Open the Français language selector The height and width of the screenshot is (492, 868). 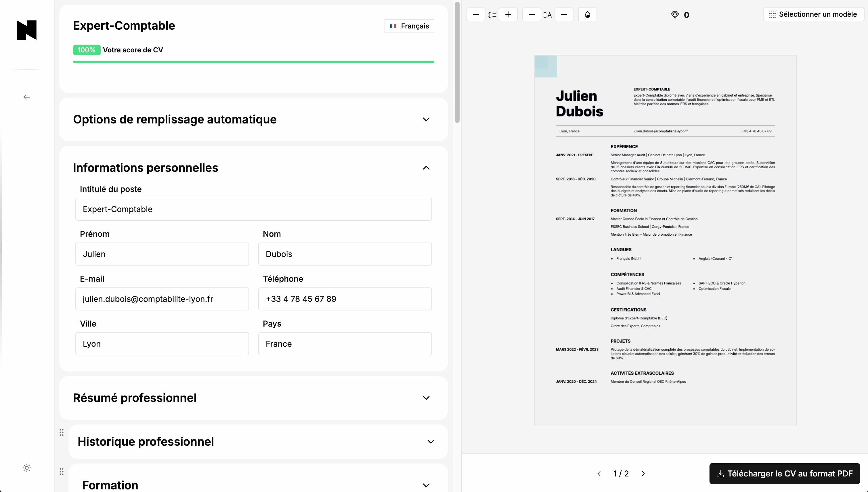[409, 26]
